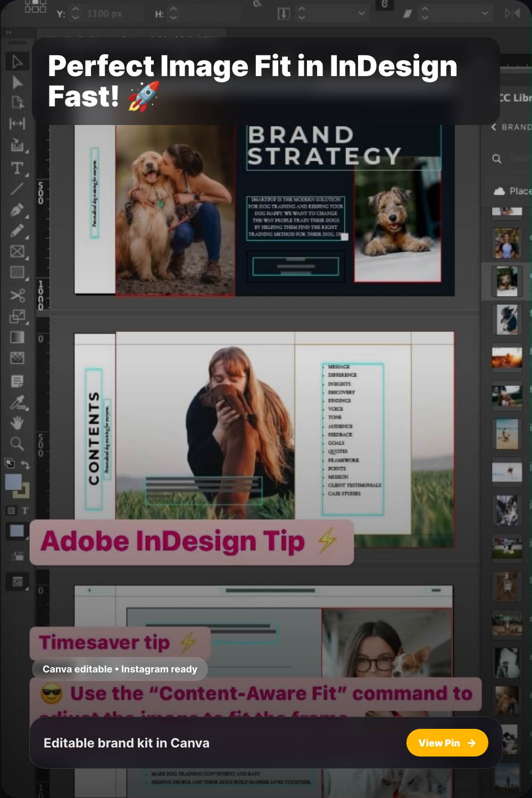The image size is (532, 798).
Task: Pick the Rectangle Frame tool
Action: pos(17,251)
